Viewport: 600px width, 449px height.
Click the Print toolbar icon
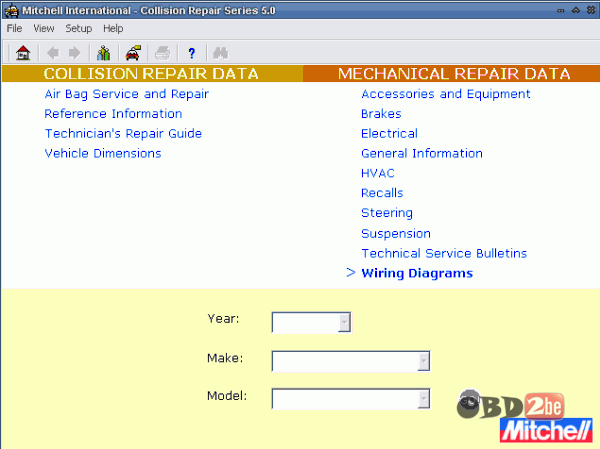(162, 53)
